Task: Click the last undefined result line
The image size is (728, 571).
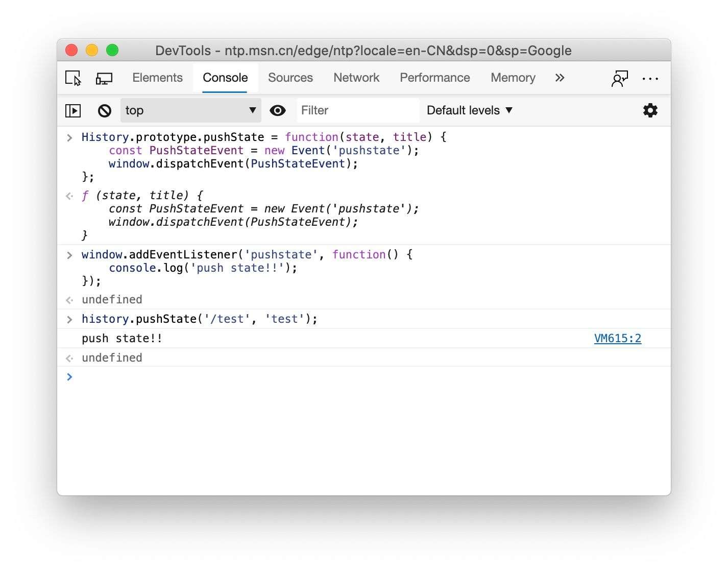Action: point(112,358)
